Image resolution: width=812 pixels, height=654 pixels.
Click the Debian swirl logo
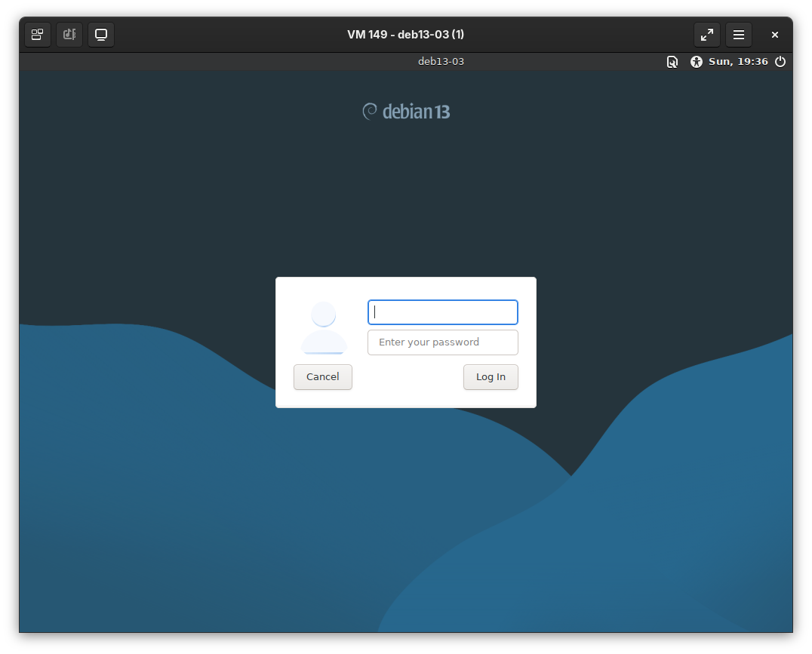(370, 112)
